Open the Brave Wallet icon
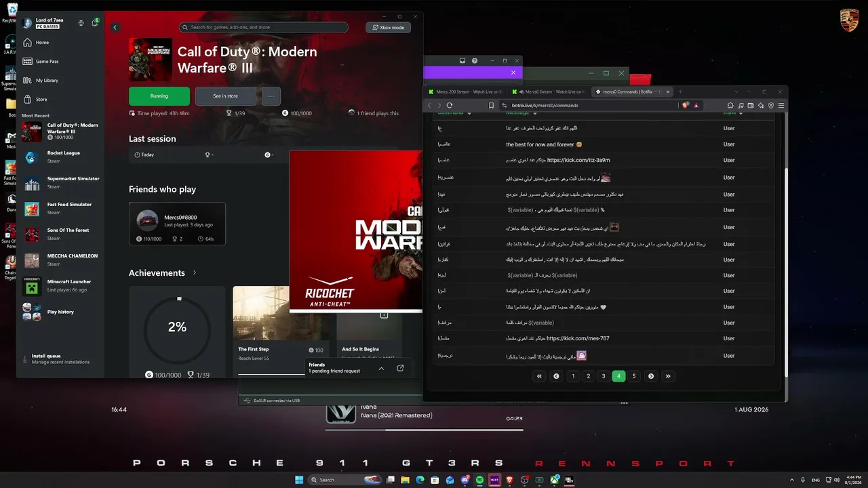The image size is (868, 488). [751, 105]
